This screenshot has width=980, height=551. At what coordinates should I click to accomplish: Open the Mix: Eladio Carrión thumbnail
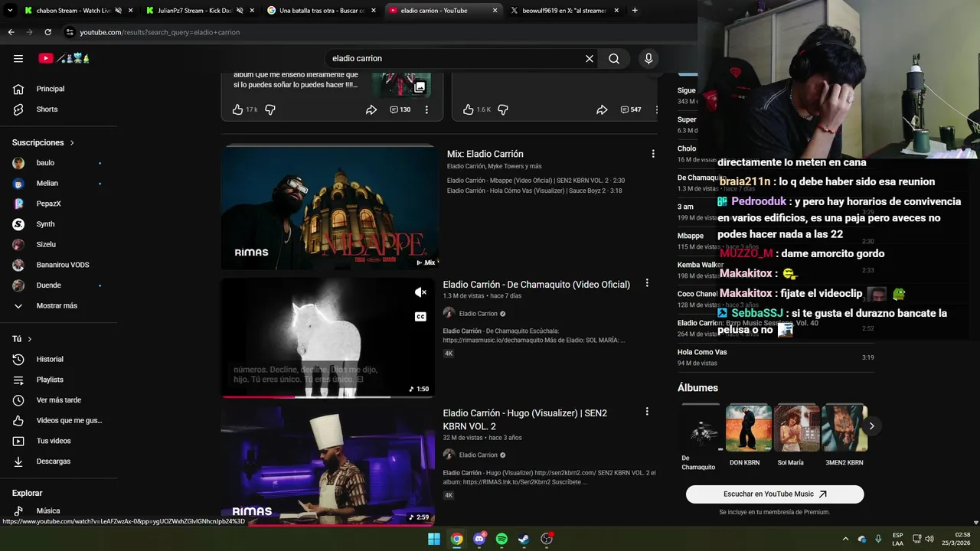point(329,207)
